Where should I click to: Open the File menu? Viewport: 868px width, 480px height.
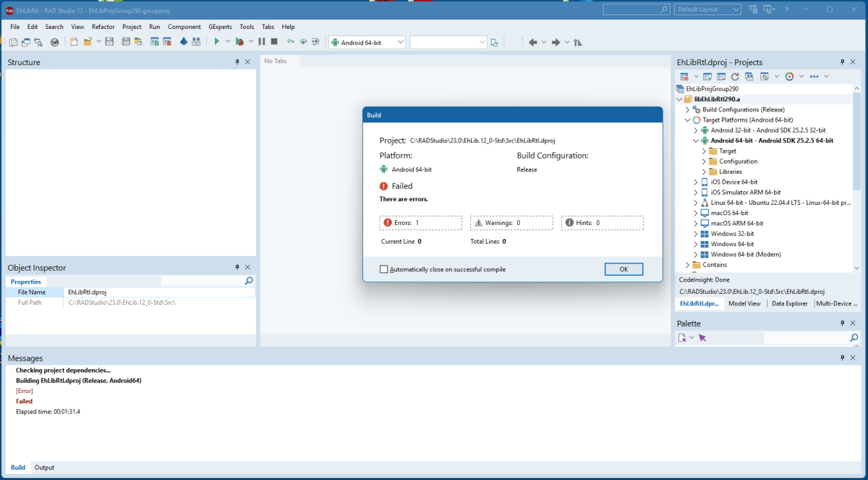[x=15, y=27]
